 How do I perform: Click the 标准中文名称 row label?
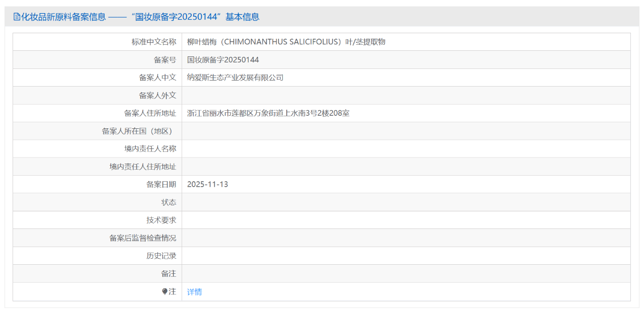[x=153, y=41]
